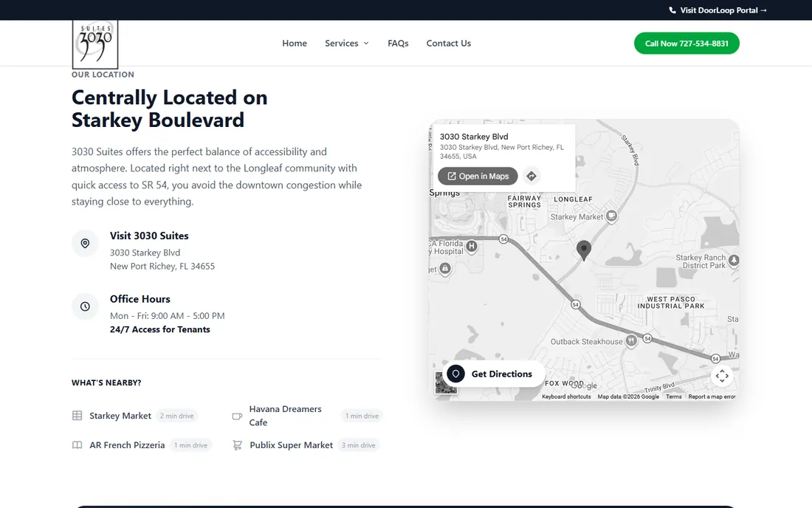812x508 pixels.
Task: Click the LONGLEAF label on the map
Action: click(573, 199)
